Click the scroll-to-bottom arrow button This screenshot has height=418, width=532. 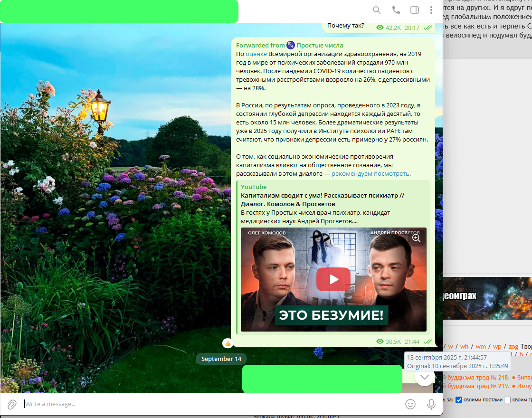[x=425, y=377]
